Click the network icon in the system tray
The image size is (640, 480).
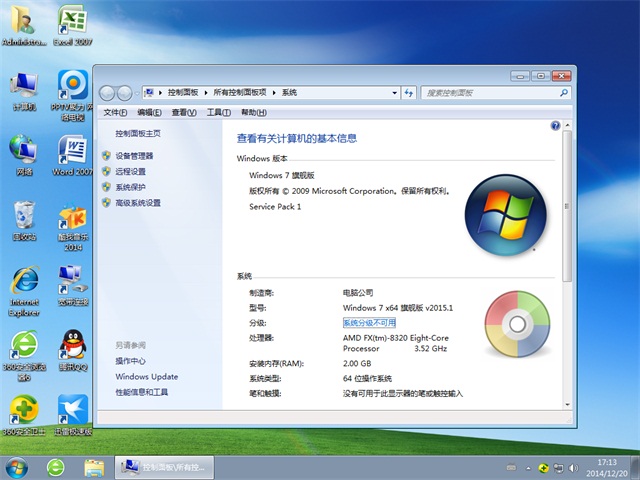tap(558, 468)
